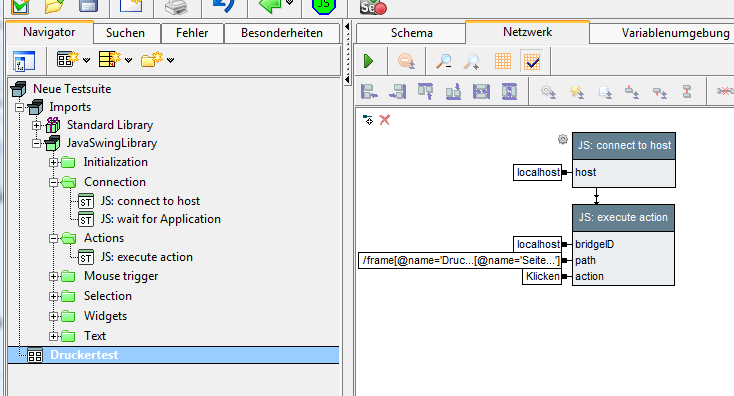Open the new testcase dropdown arrow
734x396 pixels.
pyautogui.click(x=87, y=60)
